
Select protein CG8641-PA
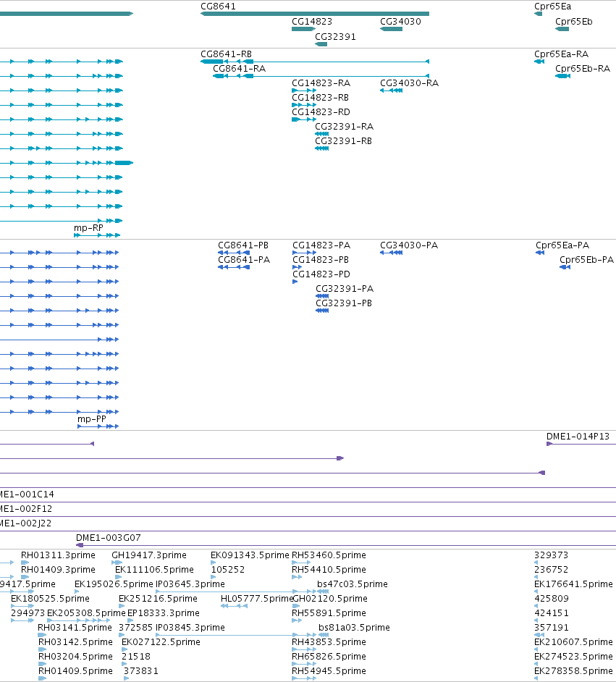(x=234, y=267)
